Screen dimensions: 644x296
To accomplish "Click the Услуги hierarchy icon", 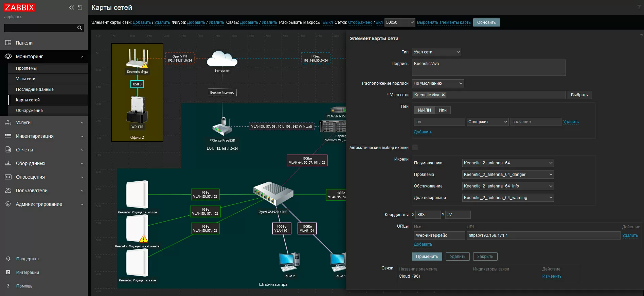I will (8, 122).
